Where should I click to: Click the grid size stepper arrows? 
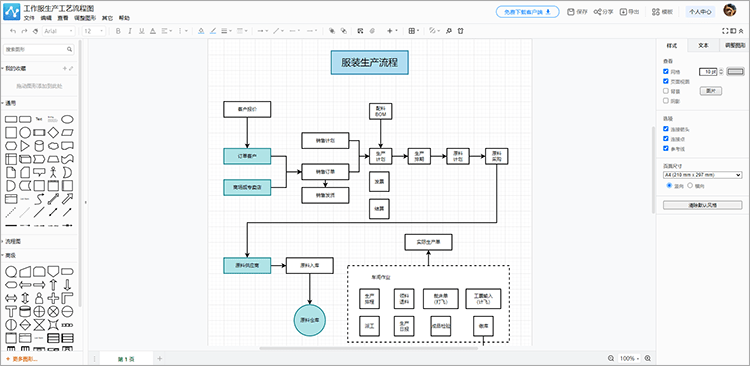722,71
